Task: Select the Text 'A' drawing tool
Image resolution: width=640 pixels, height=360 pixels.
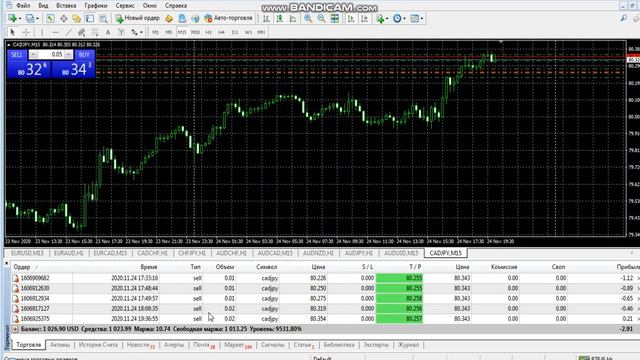Action: (x=108, y=32)
